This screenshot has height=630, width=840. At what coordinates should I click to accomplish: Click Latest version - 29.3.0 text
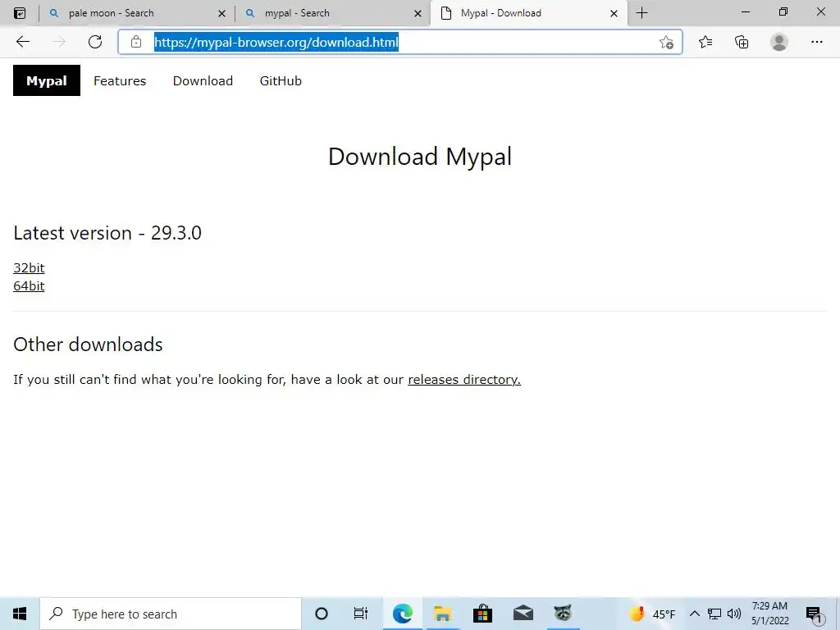[x=107, y=233]
